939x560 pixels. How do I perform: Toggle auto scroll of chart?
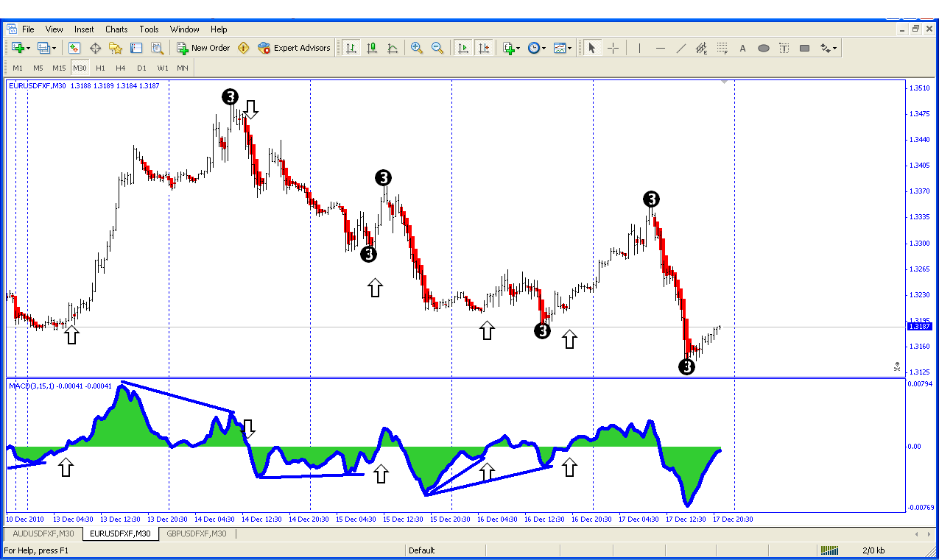463,48
